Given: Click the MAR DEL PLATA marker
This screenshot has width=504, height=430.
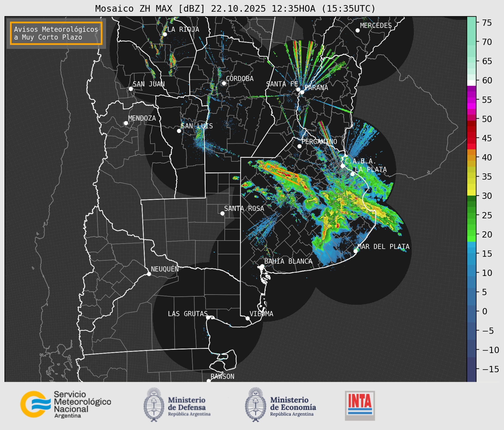Looking at the screenshot, I should point(356,251).
